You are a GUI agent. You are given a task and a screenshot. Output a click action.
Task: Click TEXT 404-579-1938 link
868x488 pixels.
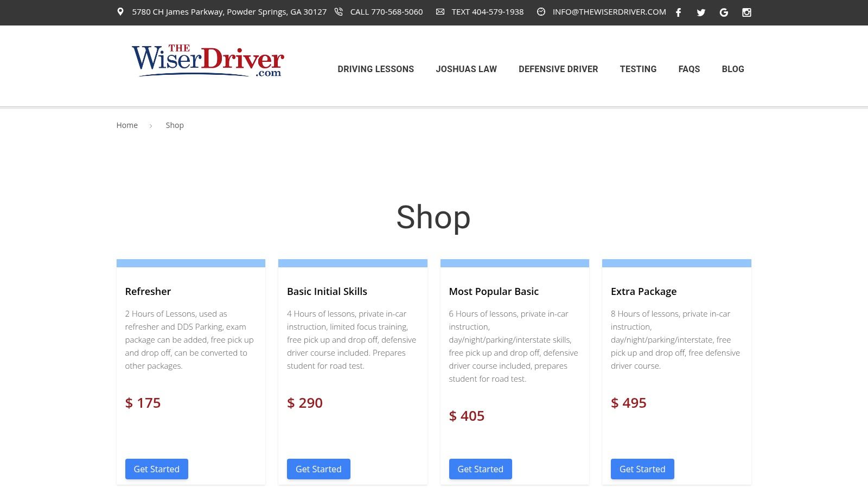488,12
